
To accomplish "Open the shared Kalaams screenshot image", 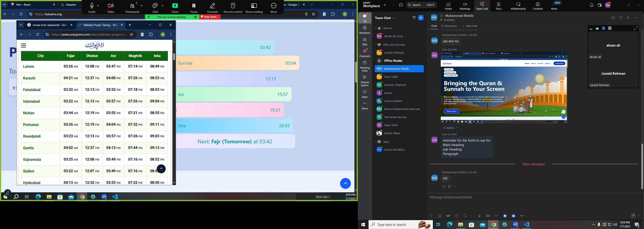I will 504,87.
